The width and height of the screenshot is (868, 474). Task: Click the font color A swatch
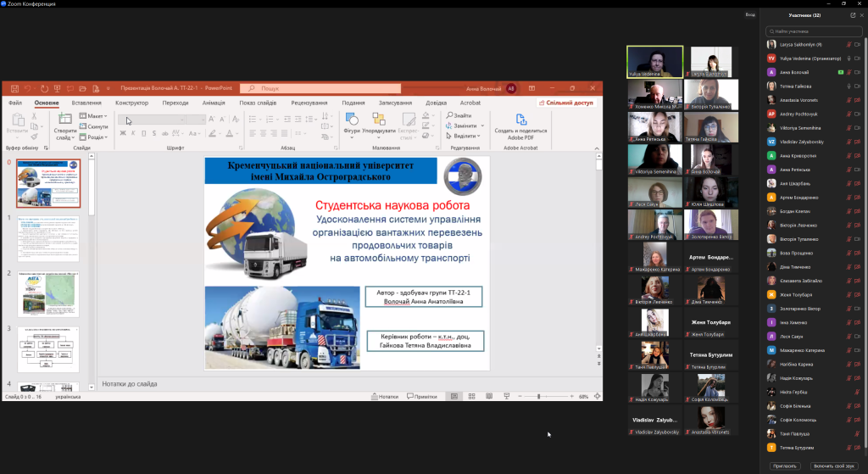coord(229,133)
